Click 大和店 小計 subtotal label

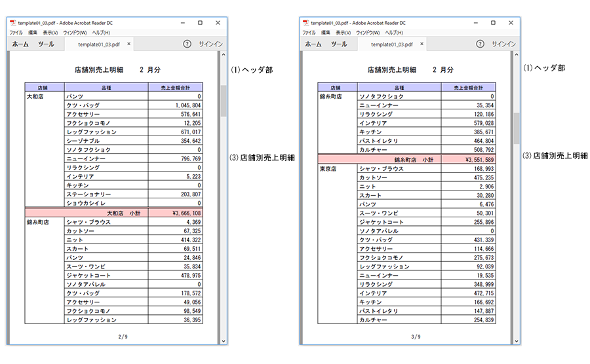coord(123,213)
